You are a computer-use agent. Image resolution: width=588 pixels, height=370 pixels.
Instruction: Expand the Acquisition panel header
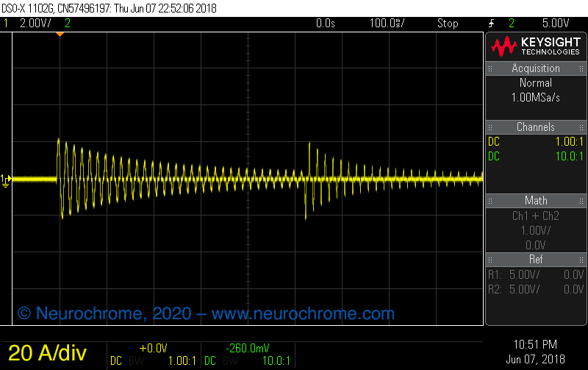[536, 68]
